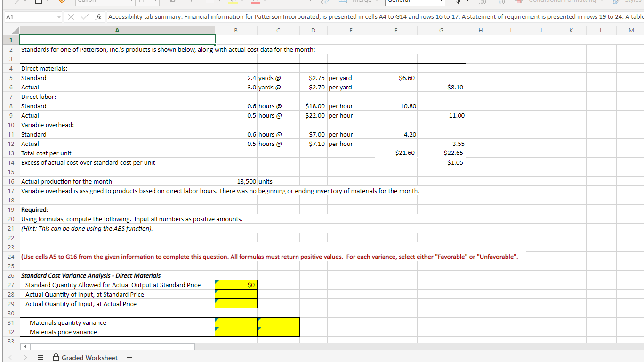Click yellow cell showing $0 in row 27
The height and width of the screenshot is (362, 644).
coord(236,285)
